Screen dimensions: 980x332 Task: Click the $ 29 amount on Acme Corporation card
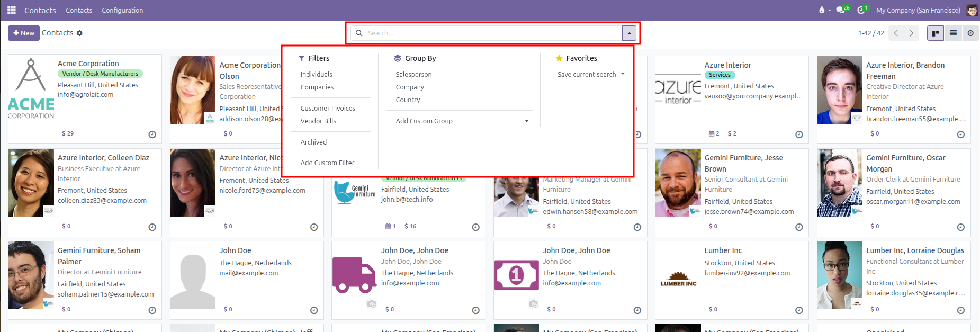pyautogui.click(x=68, y=133)
